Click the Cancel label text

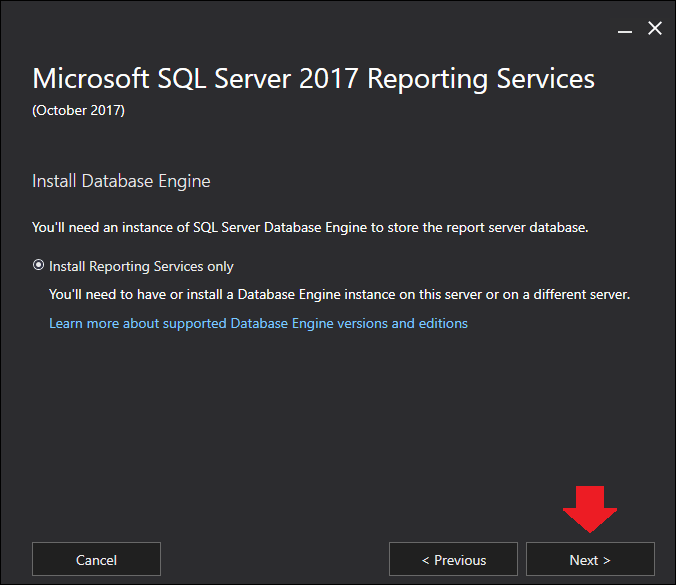point(96,560)
